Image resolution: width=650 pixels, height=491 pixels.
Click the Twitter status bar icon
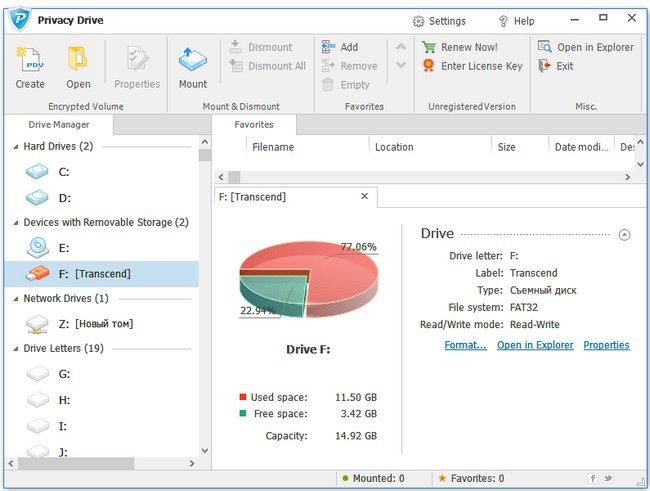[x=608, y=478]
